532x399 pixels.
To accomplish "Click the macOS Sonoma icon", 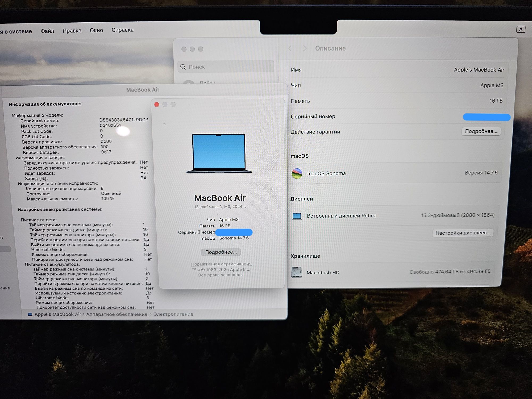I will tap(297, 173).
